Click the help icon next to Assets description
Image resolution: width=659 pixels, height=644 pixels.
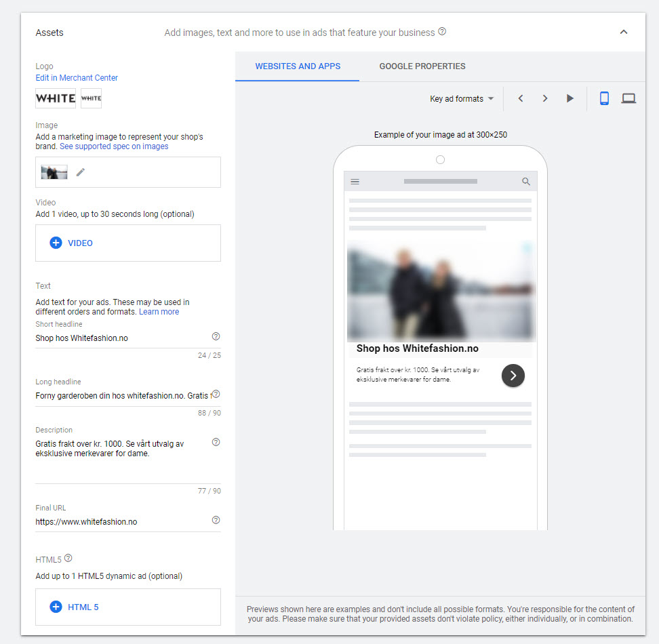coord(442,32)
